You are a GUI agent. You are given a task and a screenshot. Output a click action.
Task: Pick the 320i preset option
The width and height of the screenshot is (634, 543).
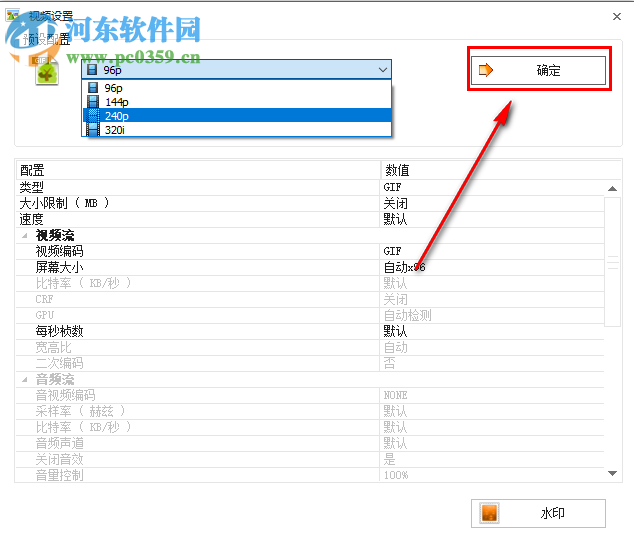click(237, 129)
